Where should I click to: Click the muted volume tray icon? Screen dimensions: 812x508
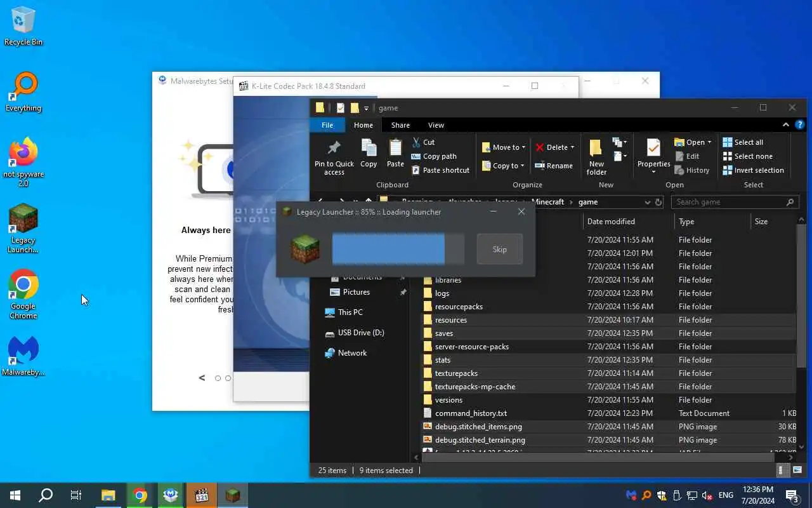(707, 495)
